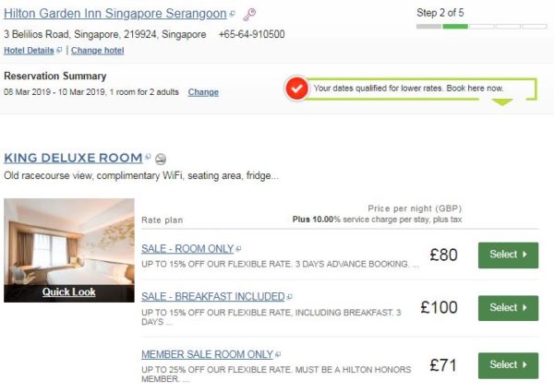Open the Hotel Details link
This screenshot has height=392, width=554.
click(x=29, y=51)
